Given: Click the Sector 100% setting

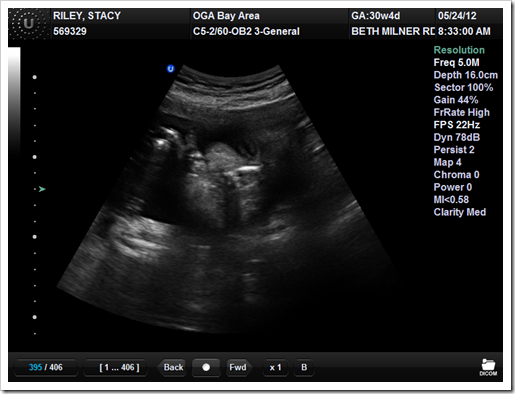Looking at the screenshot, I should coord(463,87).
